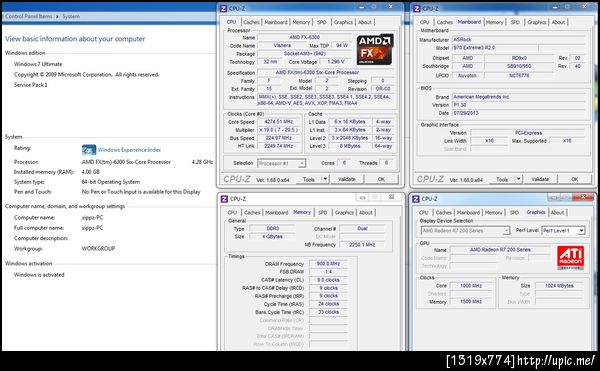This screenshot has height=371, width=600.
Task: Click the ATI Radeon logo
Action: click(570, 257)
